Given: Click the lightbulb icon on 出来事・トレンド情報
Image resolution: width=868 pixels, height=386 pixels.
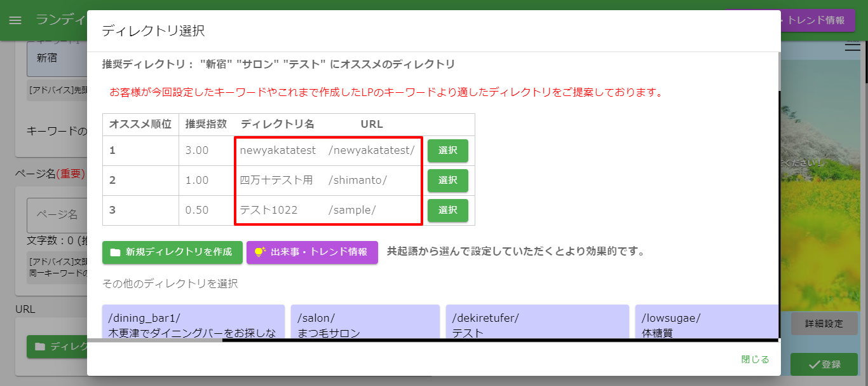Looking at the screenshot, I should click(x=260, y=252).
